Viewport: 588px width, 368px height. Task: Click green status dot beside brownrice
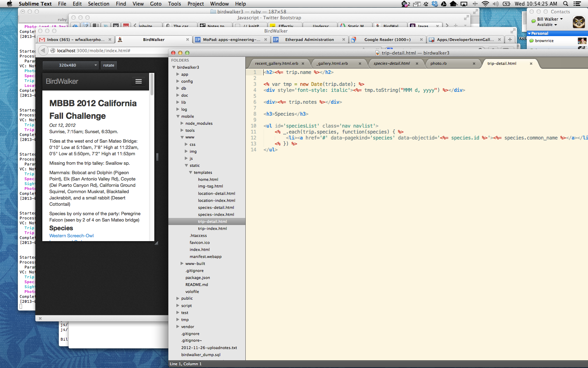[x=532, y=41]
